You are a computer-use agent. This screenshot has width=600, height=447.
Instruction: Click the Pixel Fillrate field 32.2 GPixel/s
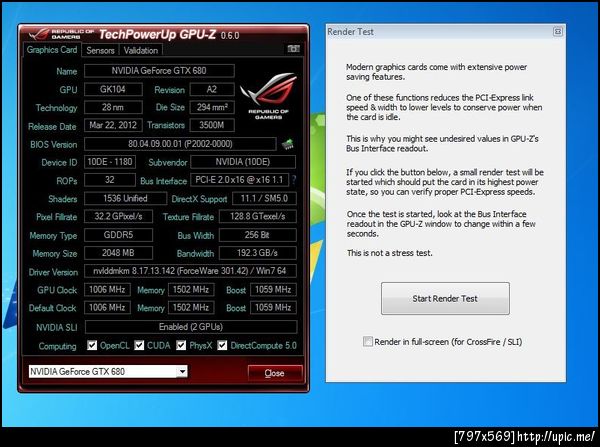tap(119, 217)
